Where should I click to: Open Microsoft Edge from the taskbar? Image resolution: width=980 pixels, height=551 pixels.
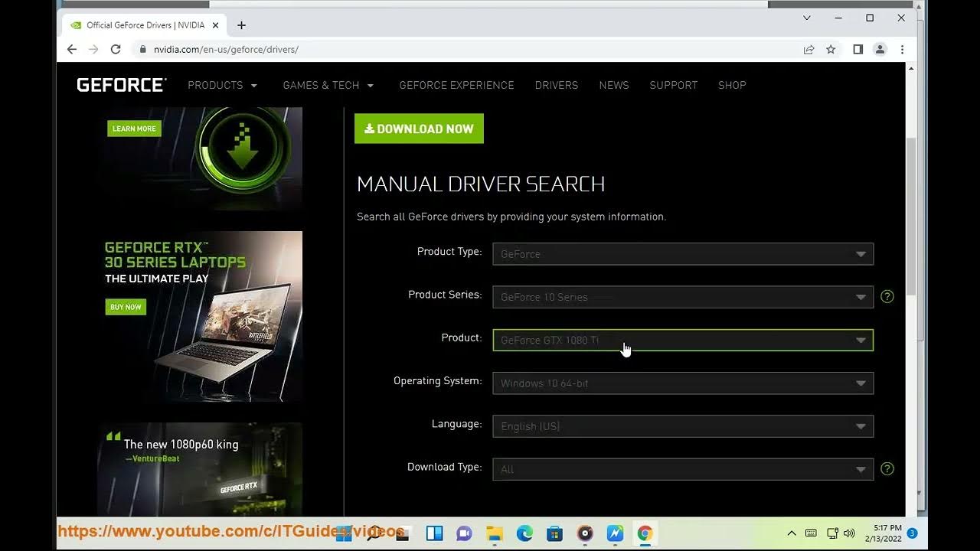524,533
